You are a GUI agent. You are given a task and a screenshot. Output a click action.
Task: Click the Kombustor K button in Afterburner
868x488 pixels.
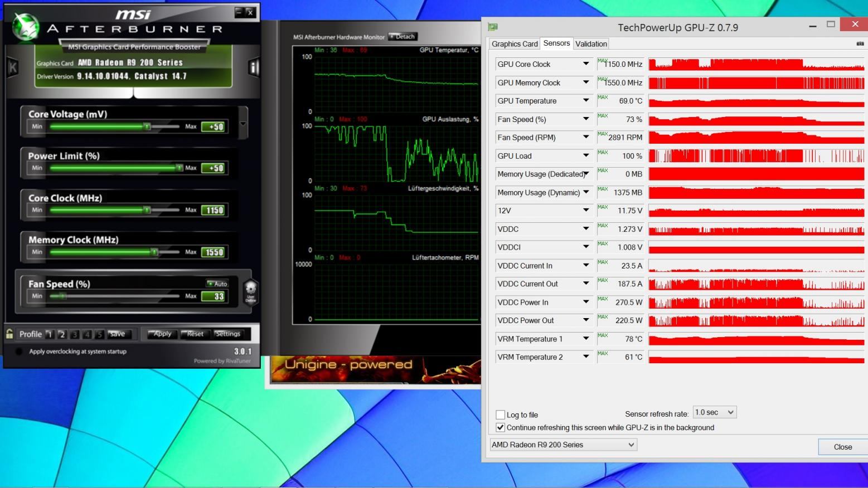point(12,67)
